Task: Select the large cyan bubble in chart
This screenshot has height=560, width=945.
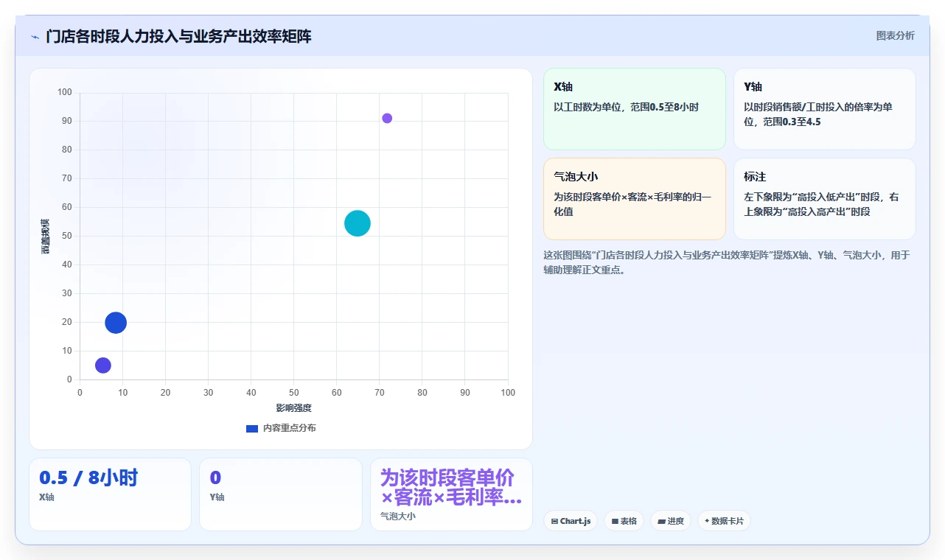Action: point(358,223)
